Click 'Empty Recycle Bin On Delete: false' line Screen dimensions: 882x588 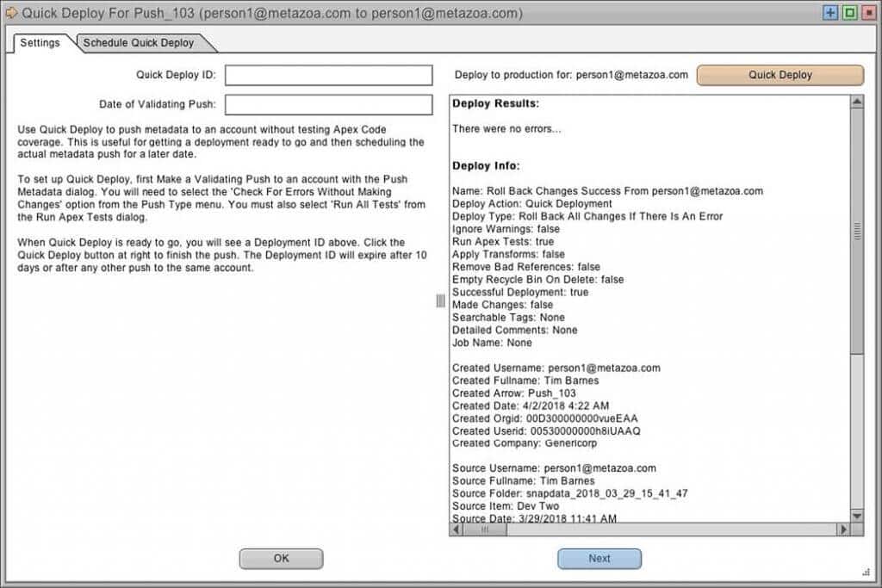537,280
